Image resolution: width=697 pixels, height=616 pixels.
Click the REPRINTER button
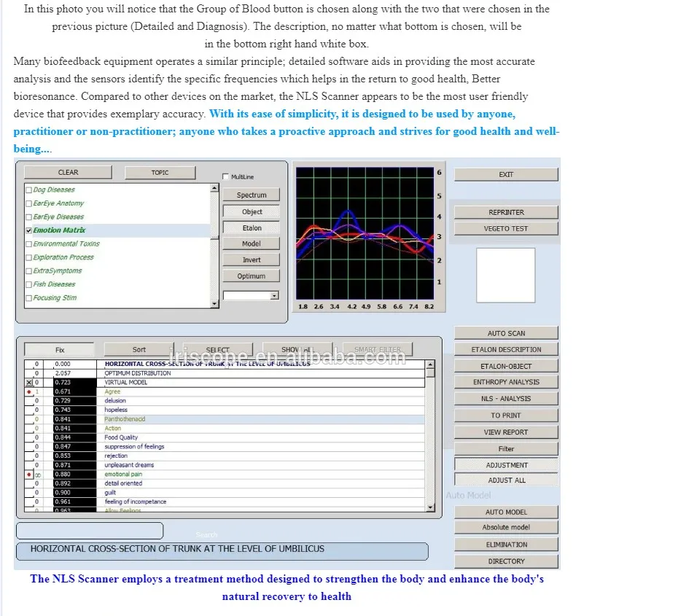(x=506, y=212)
